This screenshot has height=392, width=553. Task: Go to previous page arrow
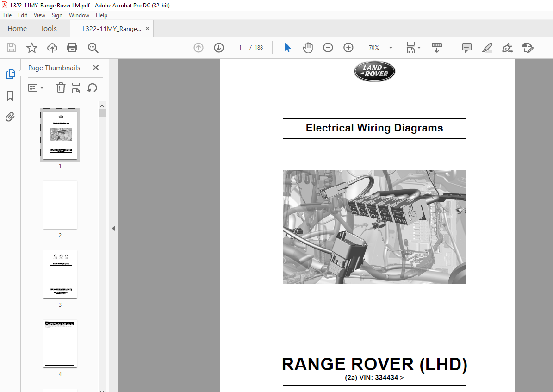(x=199, y=48)
